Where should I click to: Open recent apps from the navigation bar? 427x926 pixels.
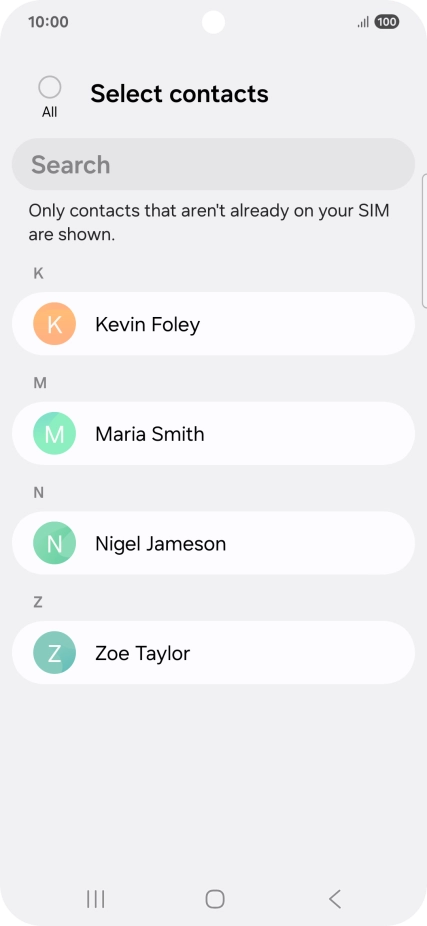coord(95,899)
